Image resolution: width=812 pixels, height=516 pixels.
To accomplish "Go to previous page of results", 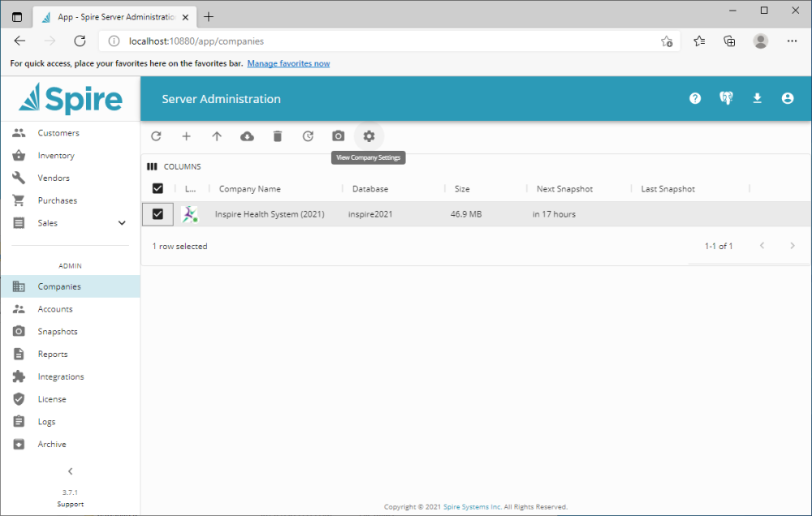I will pos(762,246).
